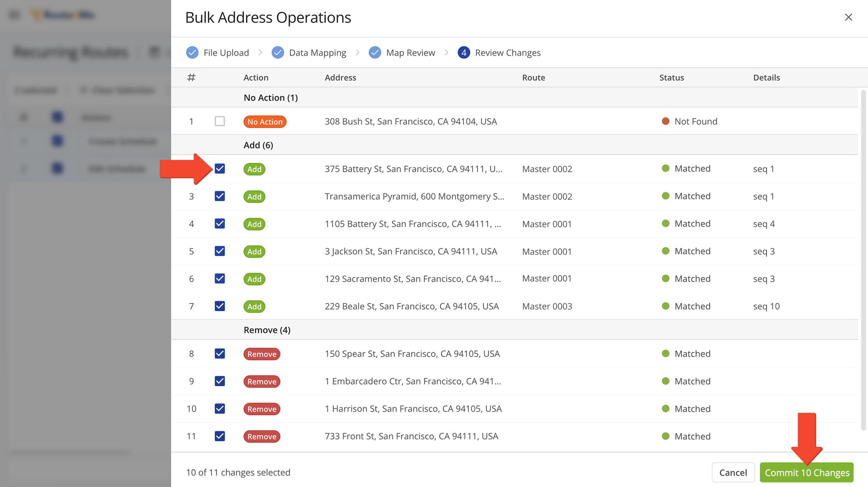Click the Route column header
The width and height of the screenshot is (868, 487).
point(534,78)
